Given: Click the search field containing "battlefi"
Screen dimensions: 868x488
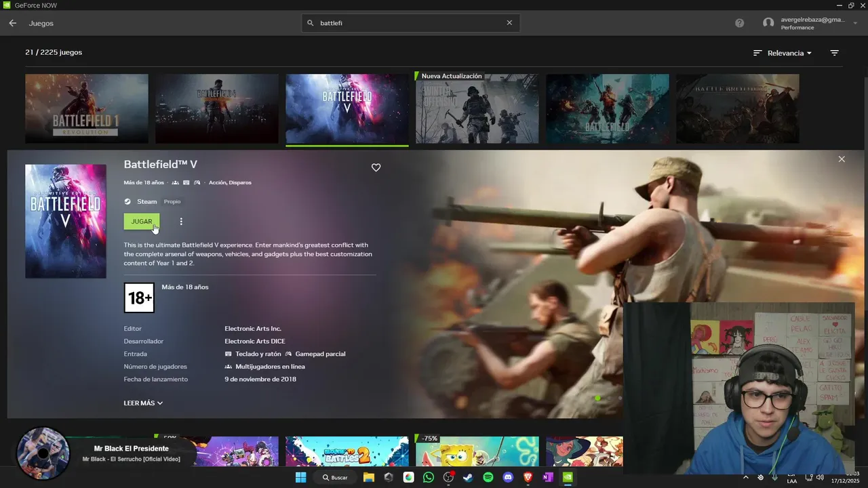Looking at the screenshot, I should point(410,22).
